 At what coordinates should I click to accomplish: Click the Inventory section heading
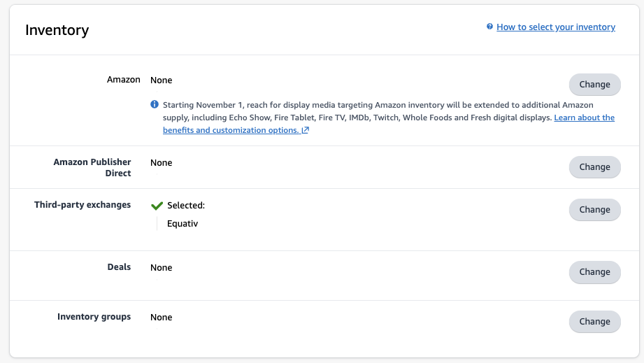pos(57,30)
